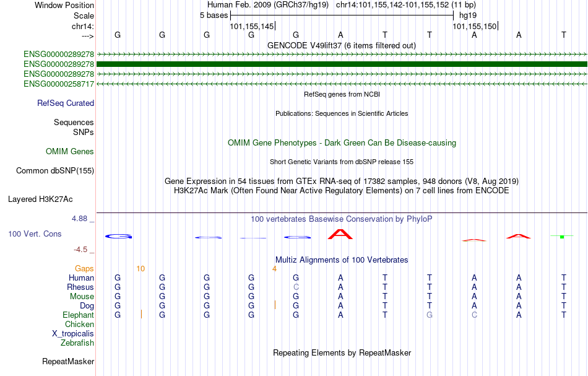Viewport: 588px width, 376px height.
Task: Open the GENCODE V49lift37 track title
Action: tap(341, 45)
